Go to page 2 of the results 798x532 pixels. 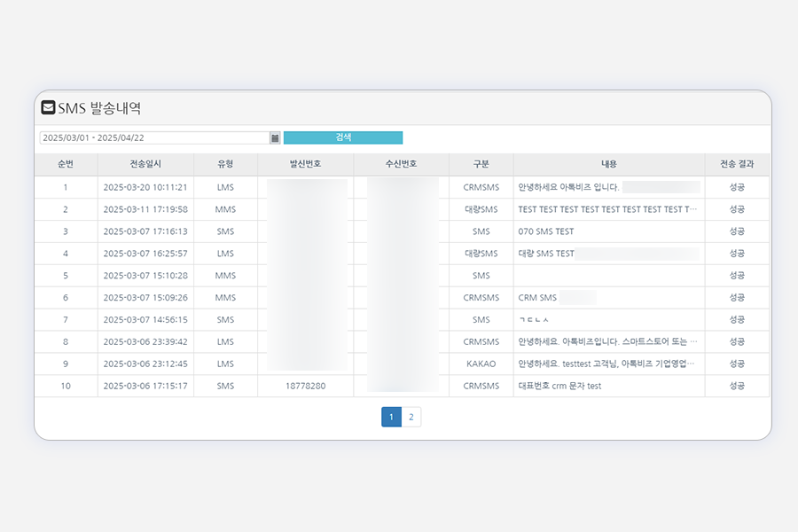pyautogui.click(x=412, y=416)
